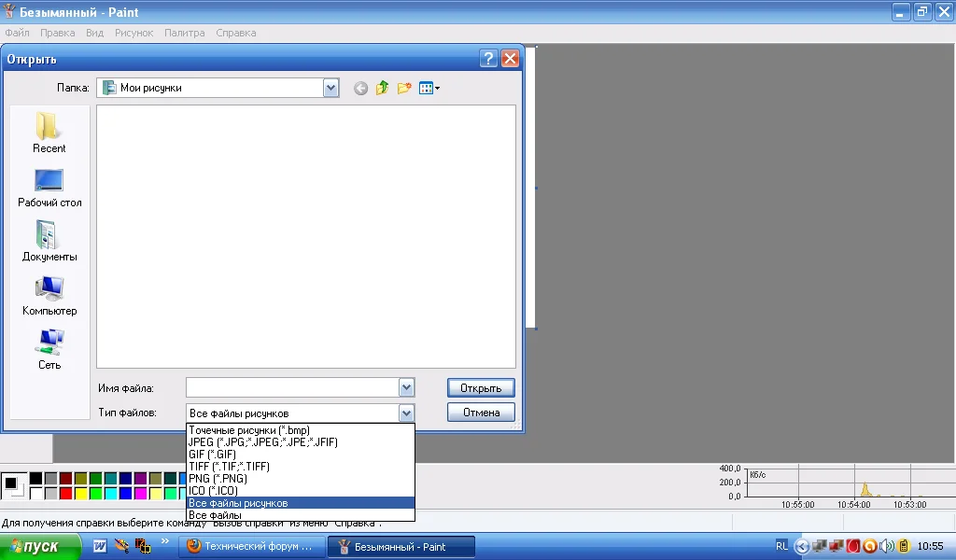This screenshot has width=956, height=560.
Task: Click into the Имя файла text field
Action: tap(292, 387)
